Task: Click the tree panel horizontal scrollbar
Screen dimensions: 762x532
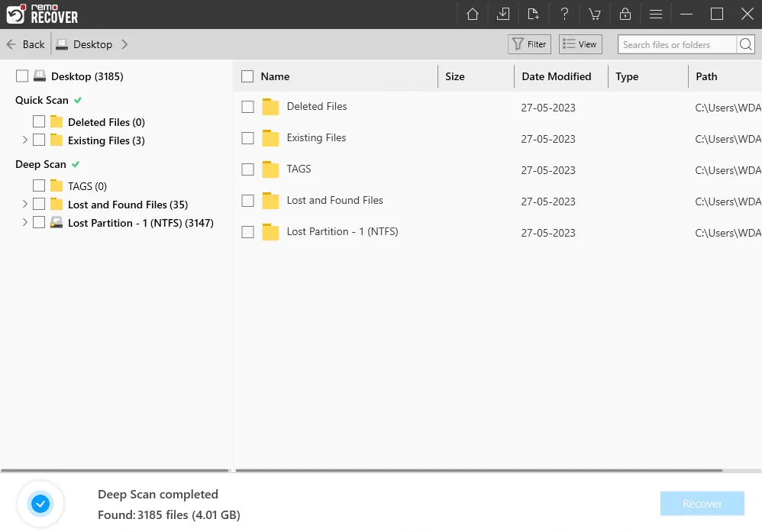Action: point(115,470)
